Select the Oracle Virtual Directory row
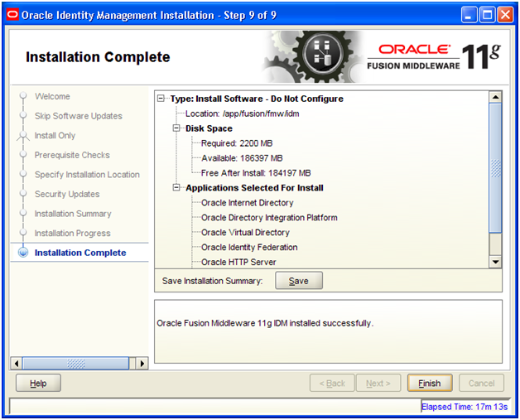Image resolution: width=520 pixels, height=420 pixels. tap(245, 232)
